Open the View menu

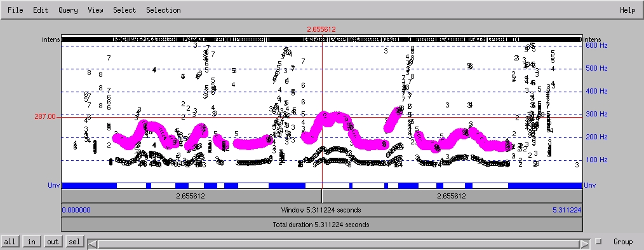click(95, 10)
